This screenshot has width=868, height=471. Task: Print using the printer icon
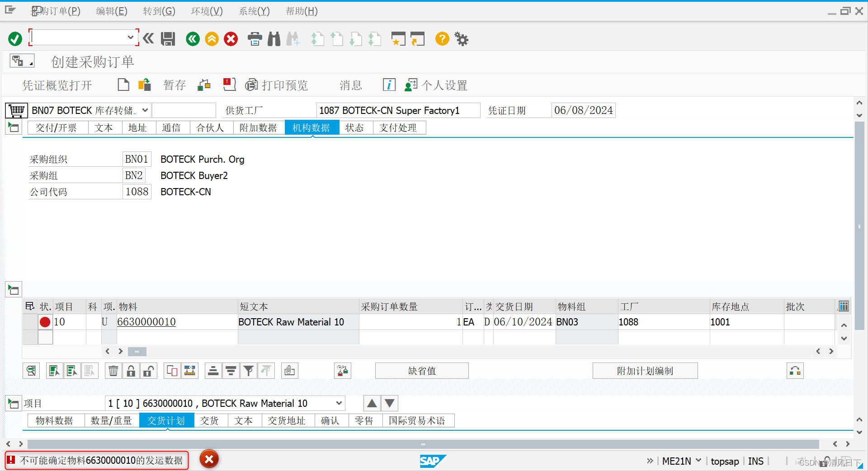[x=255, y=39]
